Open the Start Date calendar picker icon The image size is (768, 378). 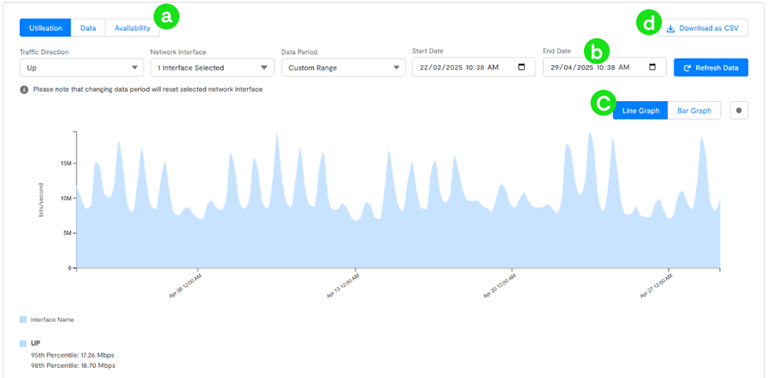(521, 67)
